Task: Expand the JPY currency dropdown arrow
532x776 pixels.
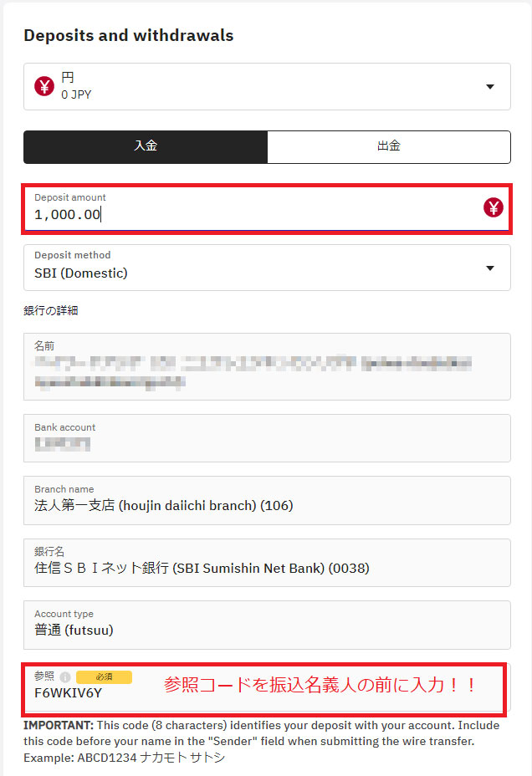Action: (x=490, y=87)
